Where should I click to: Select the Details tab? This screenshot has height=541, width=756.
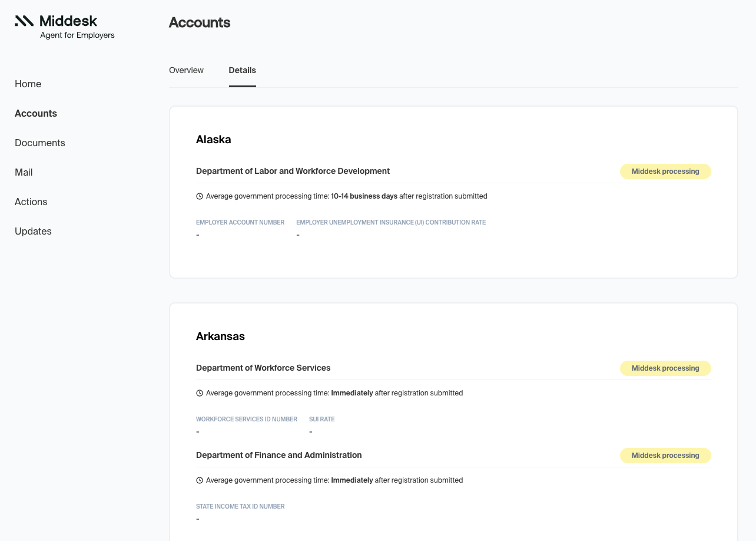(x=242, y=70)
